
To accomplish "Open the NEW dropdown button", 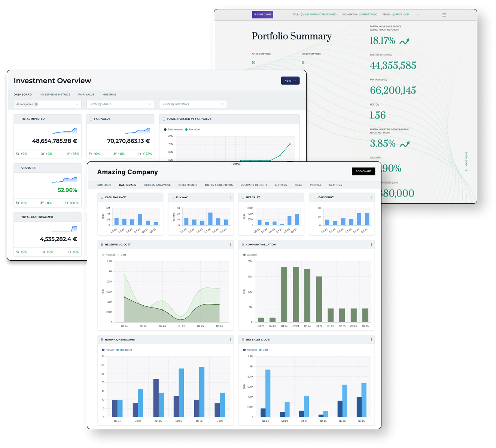I will (x=290, y=81).
